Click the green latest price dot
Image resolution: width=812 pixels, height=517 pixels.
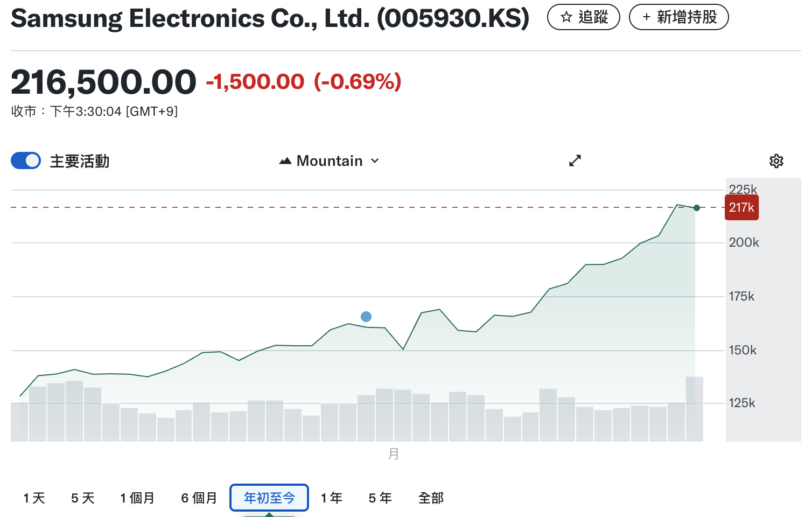point(697,208)
